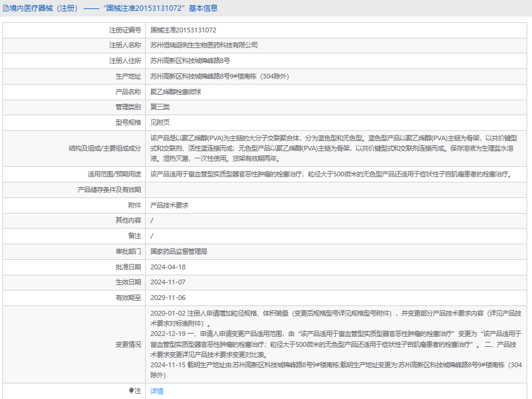Viewport: 532px width, 399px height.
Task: Click management category value 第三类
Action: [160, 107]
